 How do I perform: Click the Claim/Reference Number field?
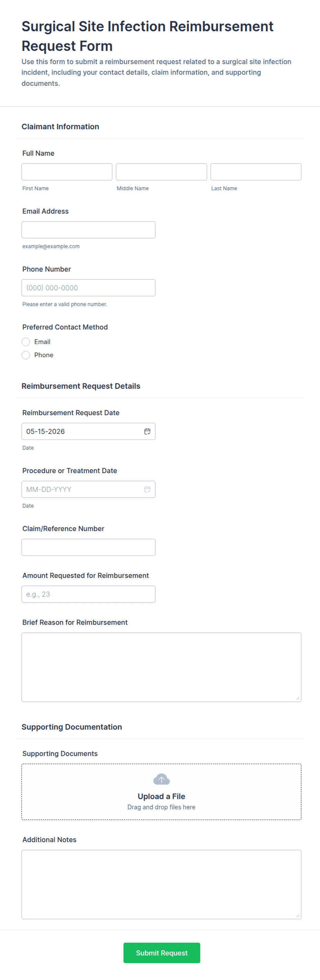[x=88, y=547]
